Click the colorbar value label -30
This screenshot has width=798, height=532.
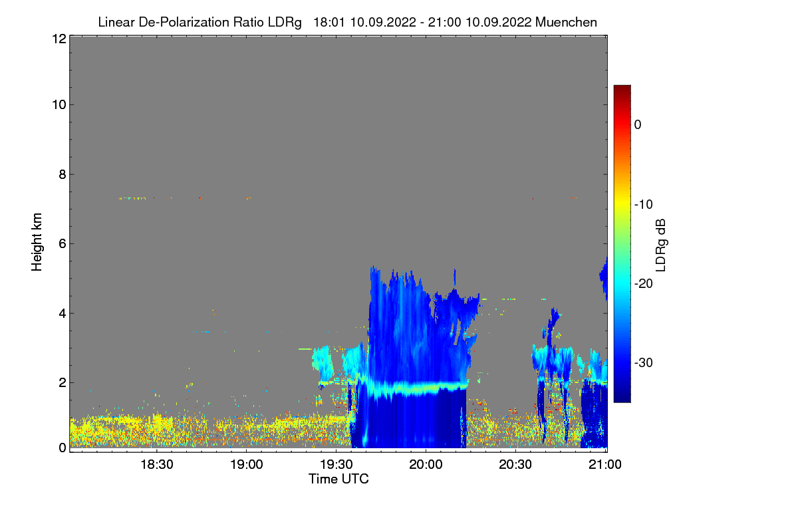tap(642, 363)
